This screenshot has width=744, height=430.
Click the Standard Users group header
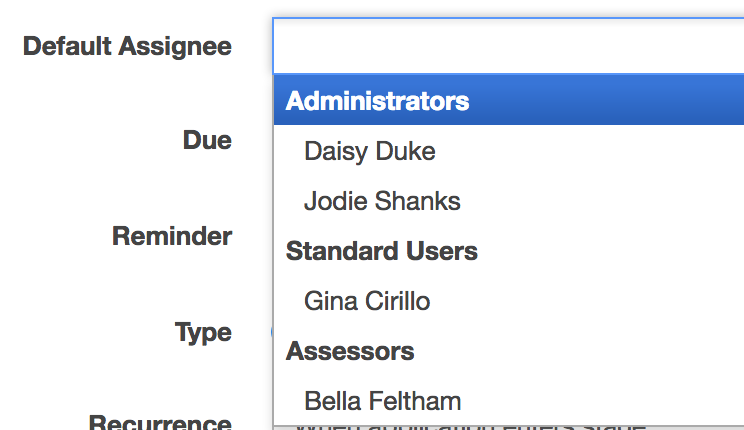[381, 251]
